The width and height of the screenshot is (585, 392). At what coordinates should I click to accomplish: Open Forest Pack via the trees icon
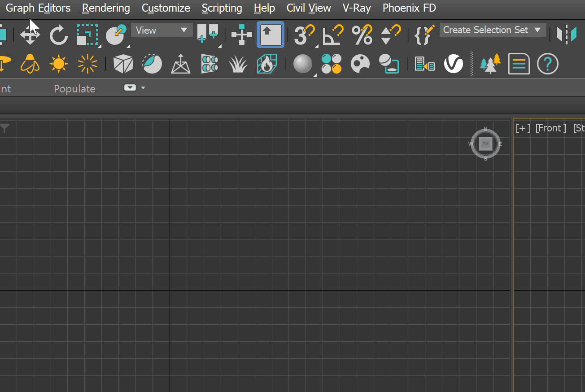(x=490, y=64)
